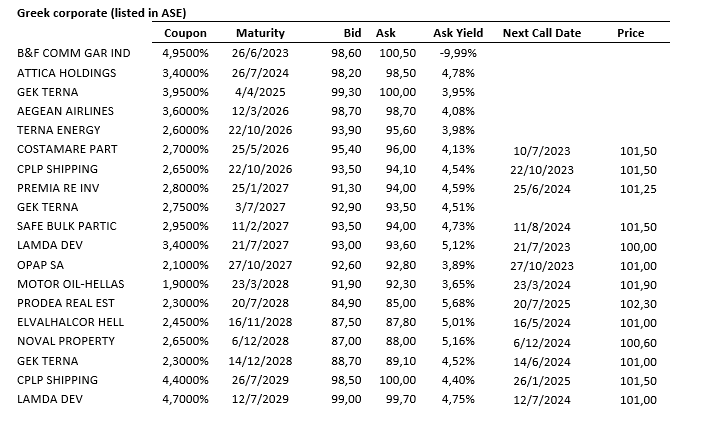Select the MOTOR OIL-HELLAS name cell

tap(68, 284)
